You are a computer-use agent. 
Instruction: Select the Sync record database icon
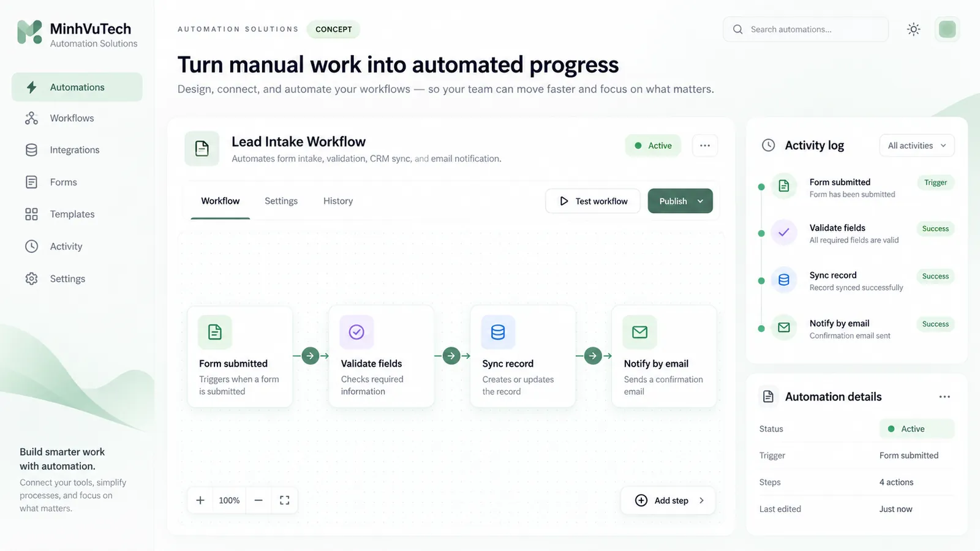pyautogui.click(x=498, y=332)
